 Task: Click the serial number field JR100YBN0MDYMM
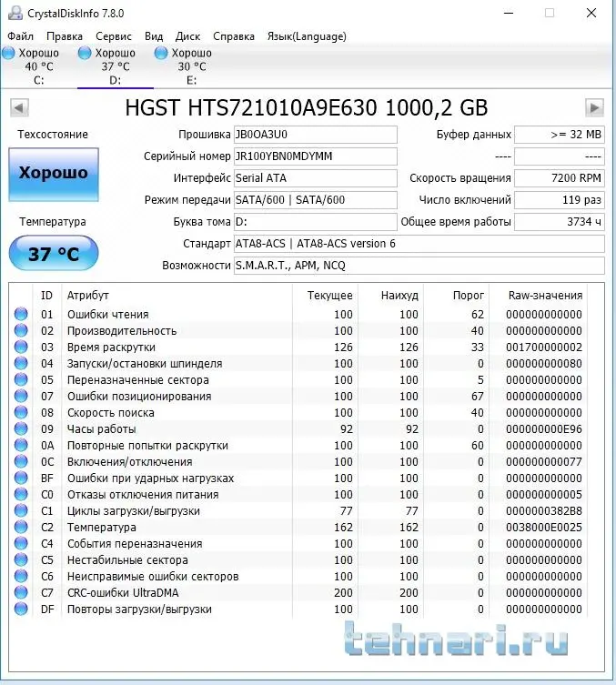click(x=316, y=156)
